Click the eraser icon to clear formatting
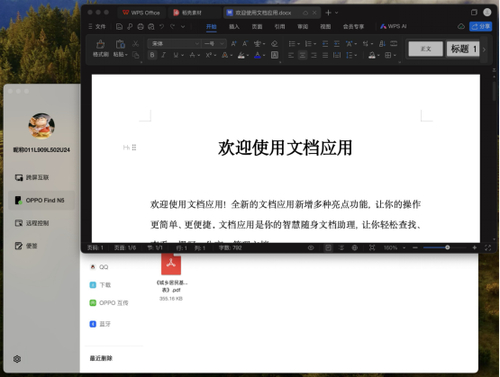This screenshot has width=500, height=377. click(274, 44)
